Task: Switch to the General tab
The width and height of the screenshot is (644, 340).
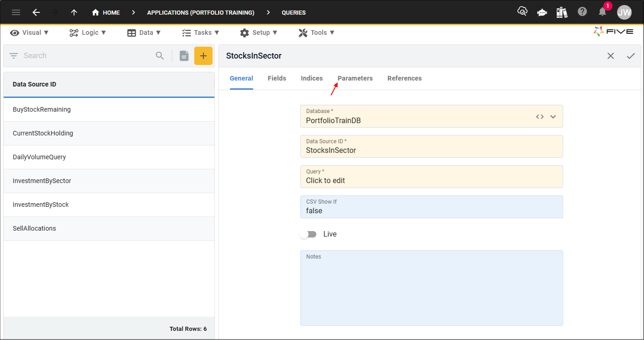Action: click(x=241, y=78)
